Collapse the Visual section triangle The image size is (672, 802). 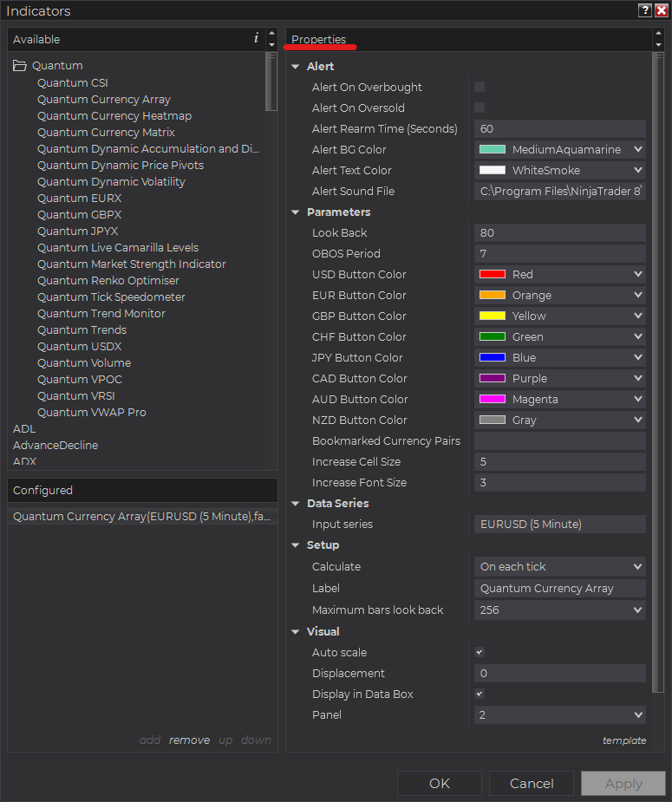(x=296, y=632)
